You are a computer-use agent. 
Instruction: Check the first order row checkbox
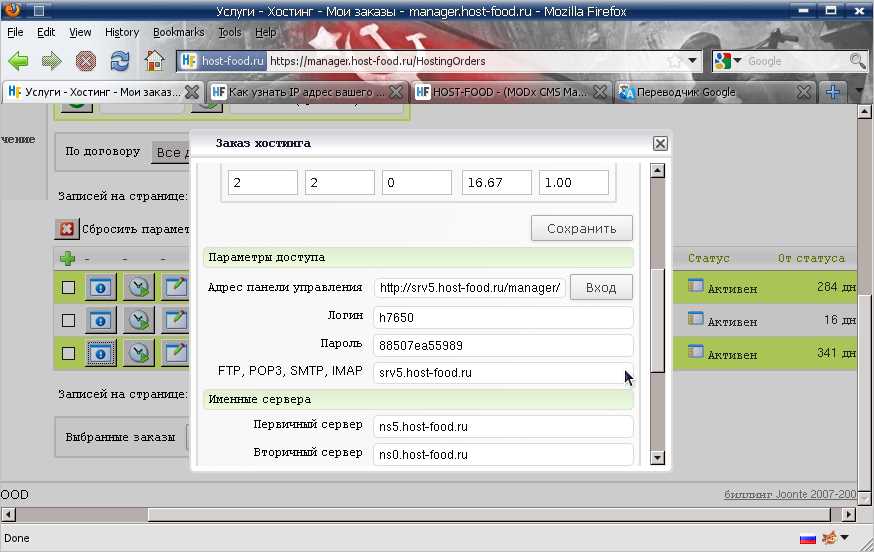point(68,288)
